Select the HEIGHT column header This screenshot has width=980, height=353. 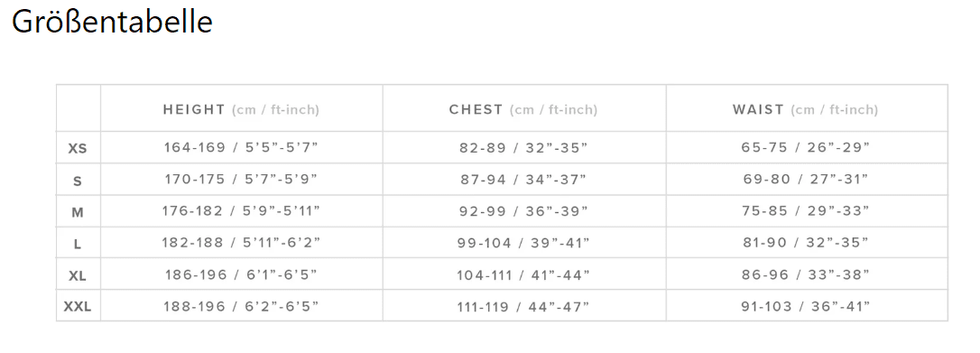pyautogui.click(x=241, y=110)
